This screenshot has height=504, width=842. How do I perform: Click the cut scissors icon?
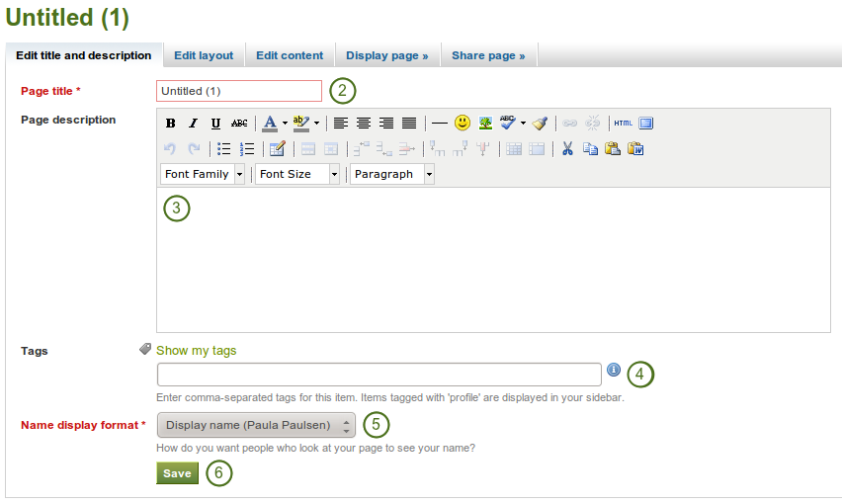tap(567, 149)
